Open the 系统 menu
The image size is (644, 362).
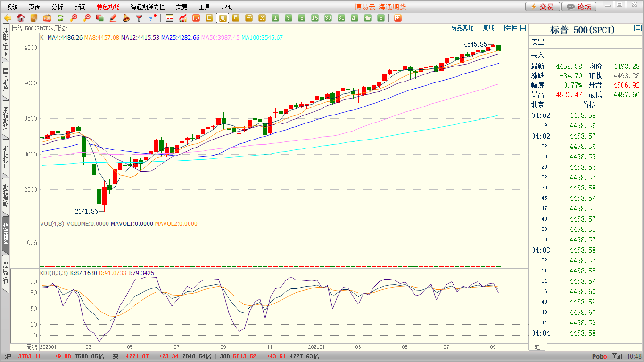[x=12, y=7]
